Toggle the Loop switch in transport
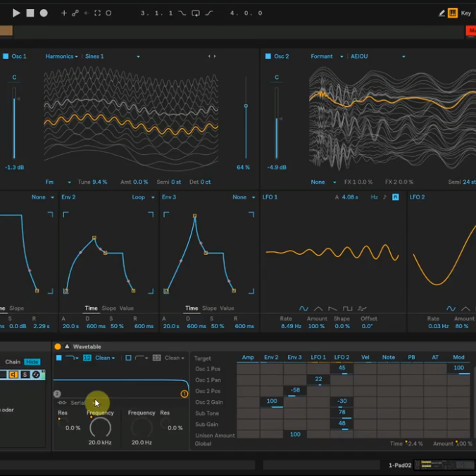Viewport: 476px width, 476px height. 196,13
